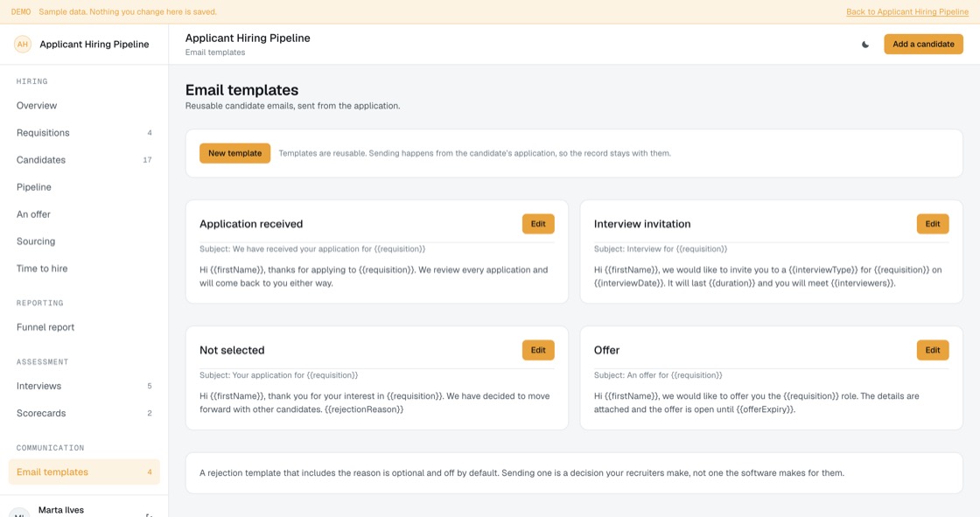This screenshot has height=517, width=980.
Task: Navigate to Pipeline
Action: pyautogui.click(x=84, y=187)
